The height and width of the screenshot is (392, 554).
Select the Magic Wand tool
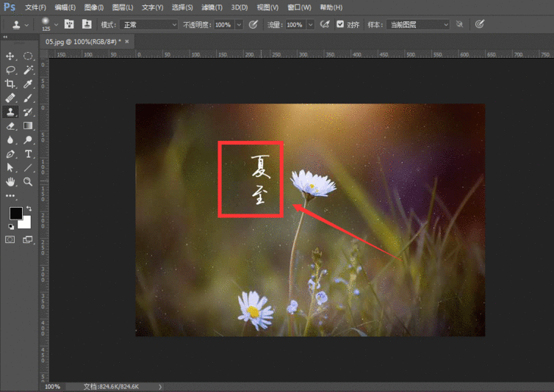tap(28, 70)
